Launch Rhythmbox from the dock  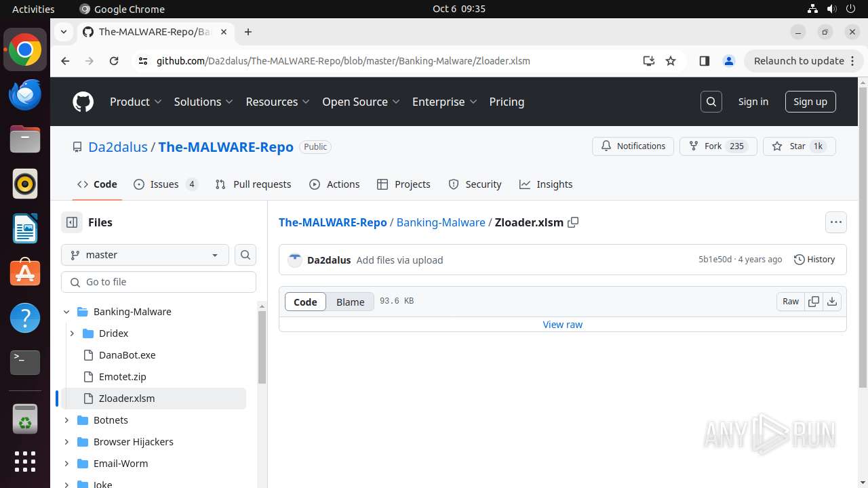(25, 184)
